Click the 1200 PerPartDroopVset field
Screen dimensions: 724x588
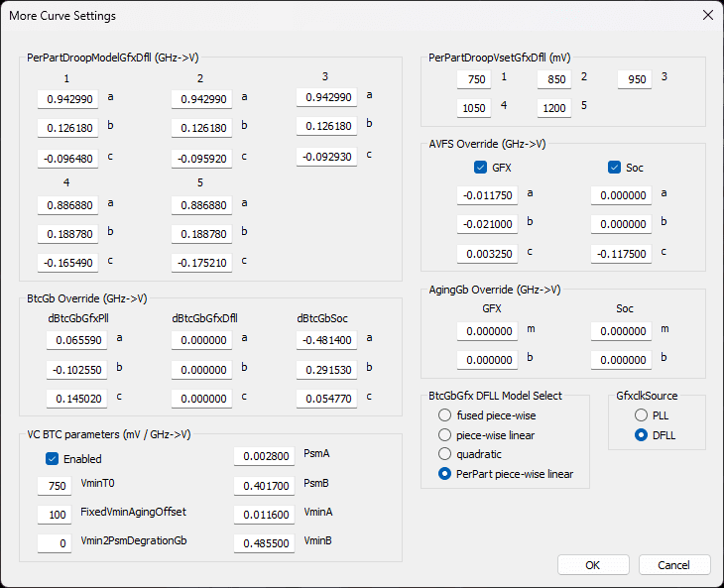(x=554, y=108)
